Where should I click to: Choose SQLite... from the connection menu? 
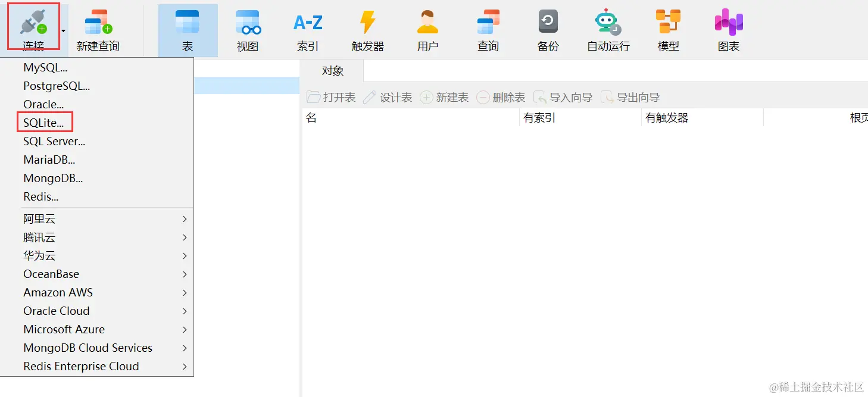coord(98,123)
